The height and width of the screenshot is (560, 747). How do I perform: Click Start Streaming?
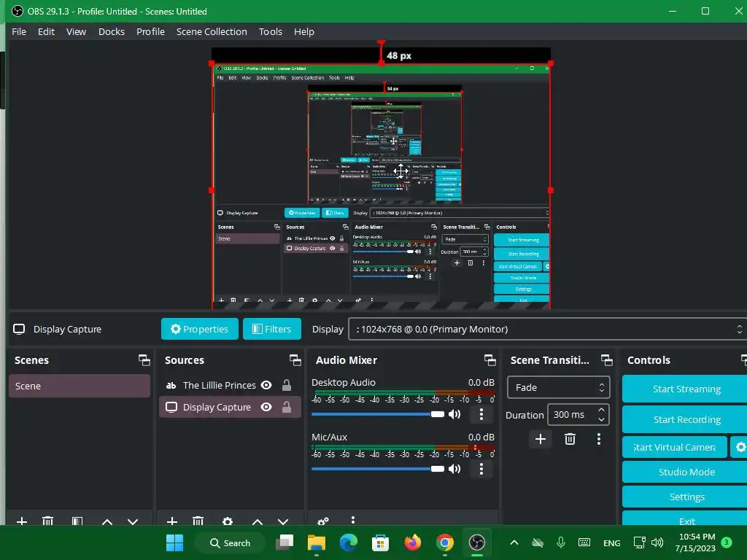(685, 389)
